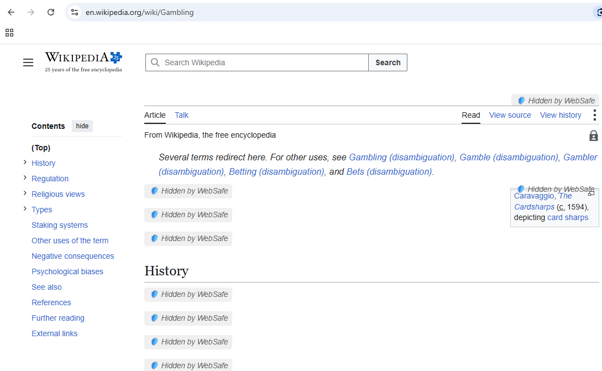Click the address bar URL
Image resolution: width=602 pixels, height=371 pixels.
tap(139, 12)
